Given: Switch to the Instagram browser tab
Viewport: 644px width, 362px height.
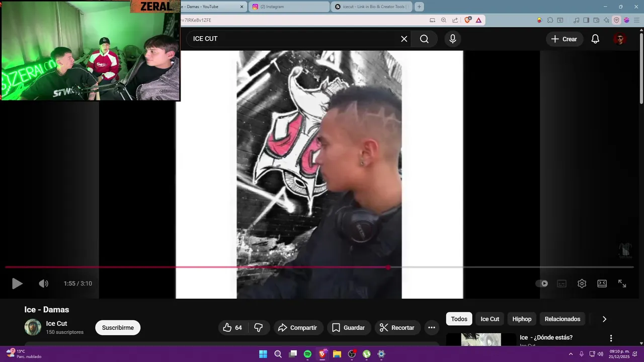Looking at the screenshot, I should coord(288,7).
